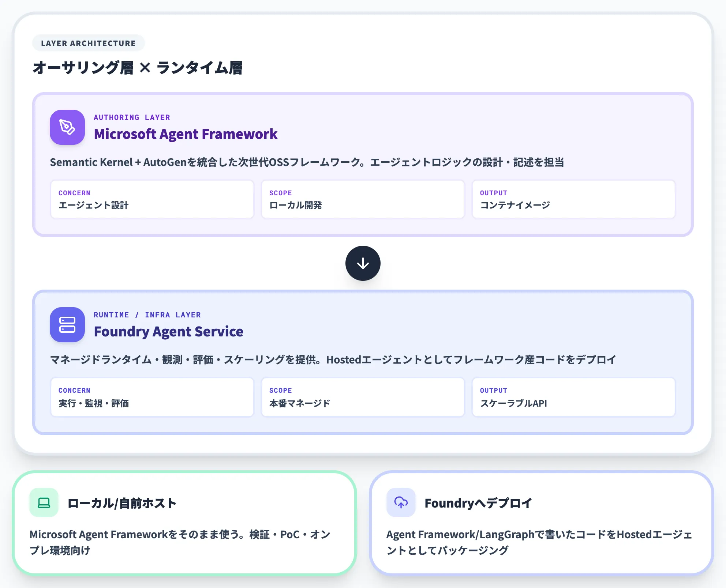Click the Semantic Kernel + AutoGen description text
This screenshot has width=726, height=588.
pyautogui.click(x=307, y=162)
